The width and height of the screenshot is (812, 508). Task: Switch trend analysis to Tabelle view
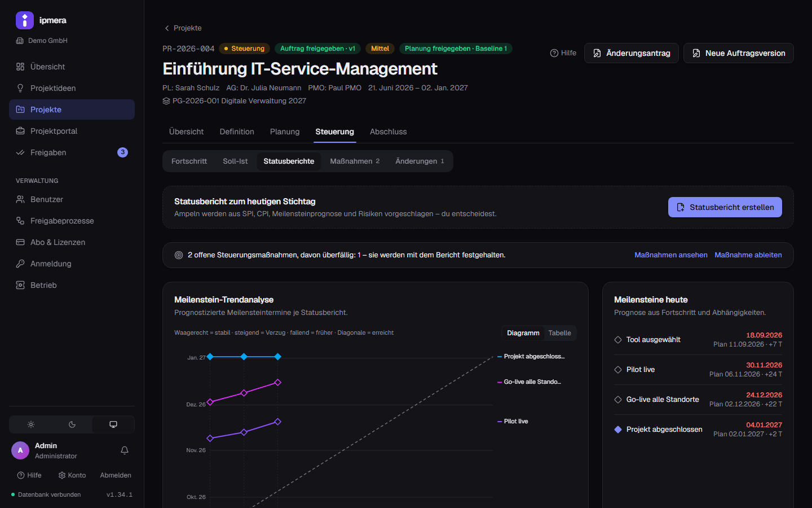click(x=560, y=333)
